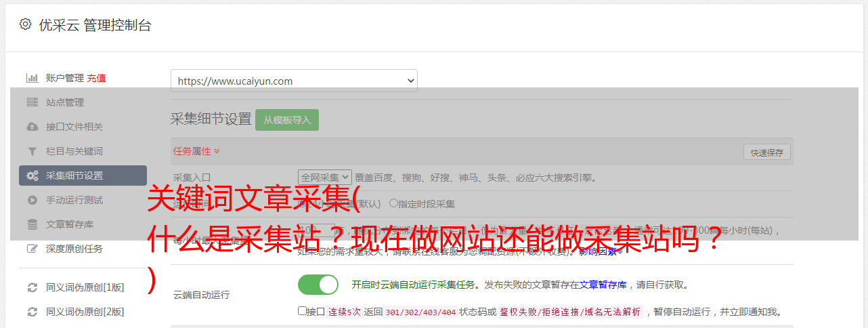Click the 鉴权失败/拒绝连接/域名无法解析 text
The height and width of the screenshot is (328, 868).
[x=570, y=312]
